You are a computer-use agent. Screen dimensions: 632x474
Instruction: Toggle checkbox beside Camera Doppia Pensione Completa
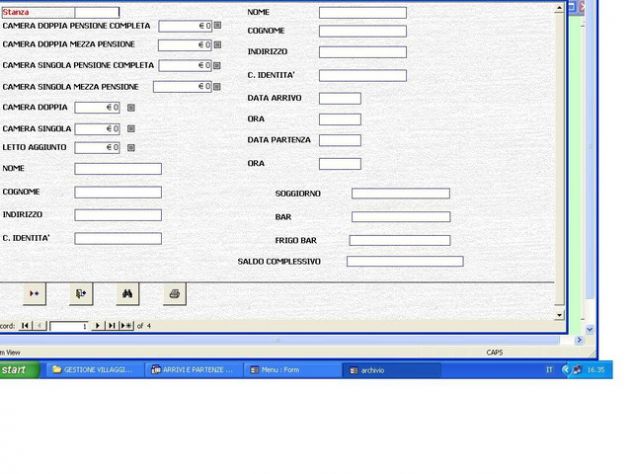[x=217, y=25]
